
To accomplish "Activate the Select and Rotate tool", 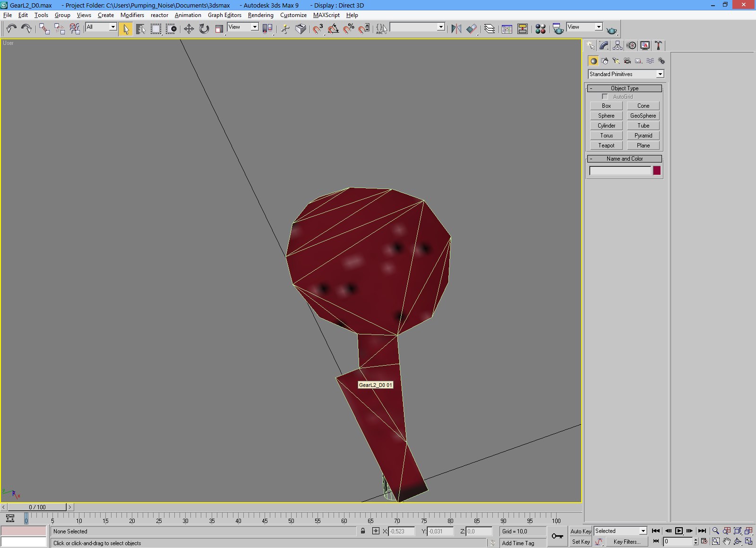I will pos(204,29).
